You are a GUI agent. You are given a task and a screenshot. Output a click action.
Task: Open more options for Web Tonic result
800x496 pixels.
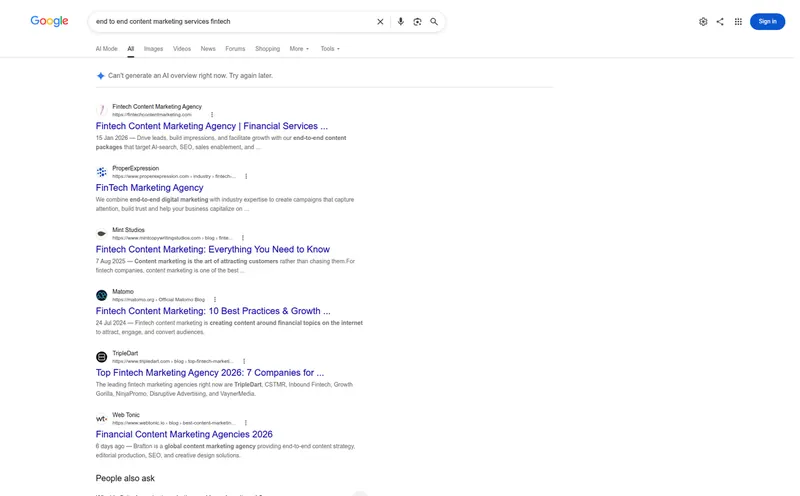pos(246,423)
